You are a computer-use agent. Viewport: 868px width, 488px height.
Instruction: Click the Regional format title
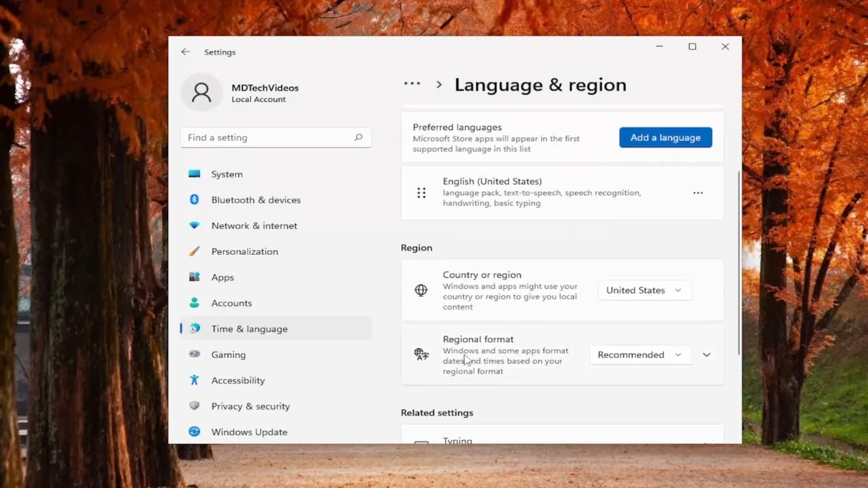478,339
